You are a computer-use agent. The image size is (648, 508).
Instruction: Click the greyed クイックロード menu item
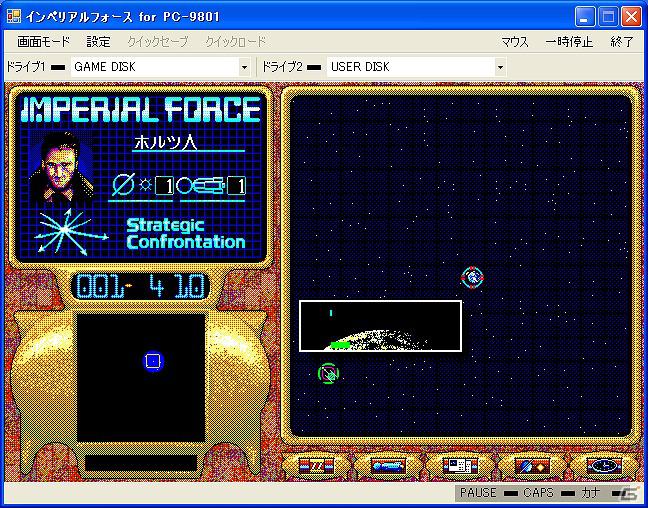[236, 42]
